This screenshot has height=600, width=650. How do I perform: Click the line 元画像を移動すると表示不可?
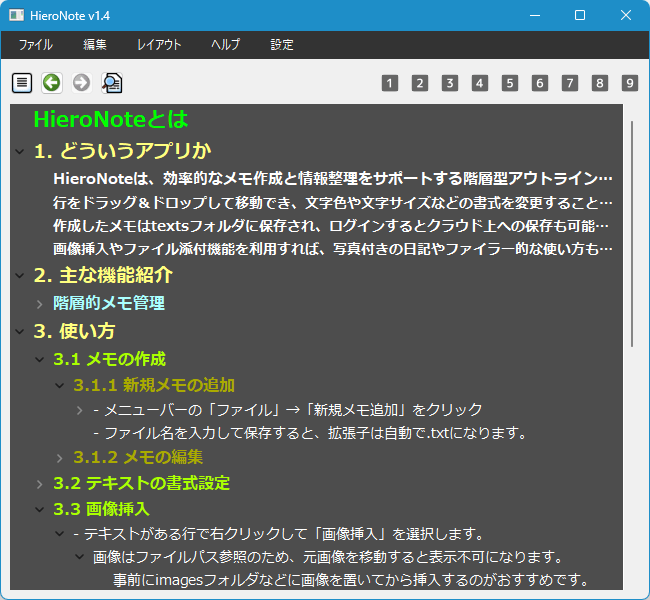coord(328,556)
